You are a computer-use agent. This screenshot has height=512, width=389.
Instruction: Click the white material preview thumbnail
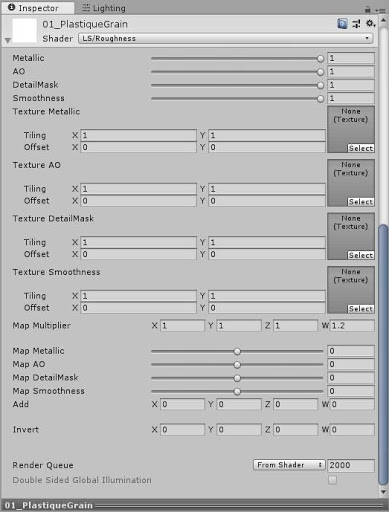pos(24,30)
